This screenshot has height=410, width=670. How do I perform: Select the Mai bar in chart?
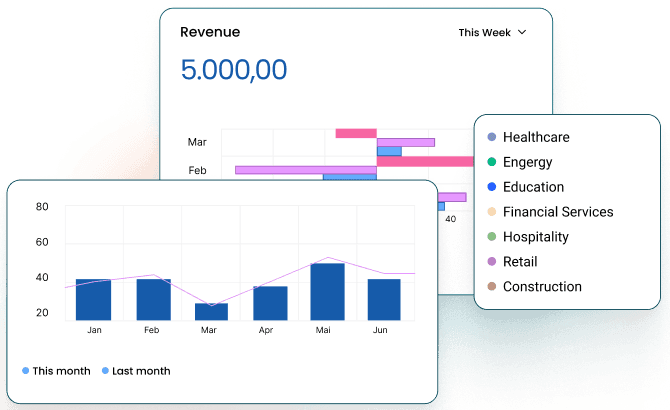point(327,292)
